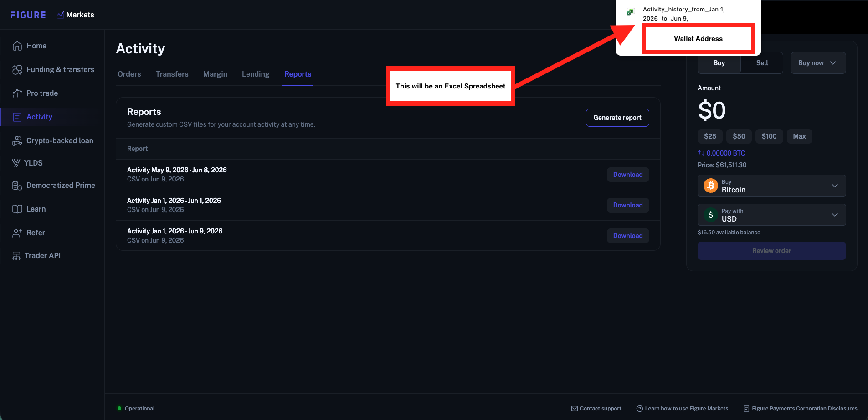Click the "Report" column header
The width and height of the screenshot is (868, 420).
(x=138, y=149)
